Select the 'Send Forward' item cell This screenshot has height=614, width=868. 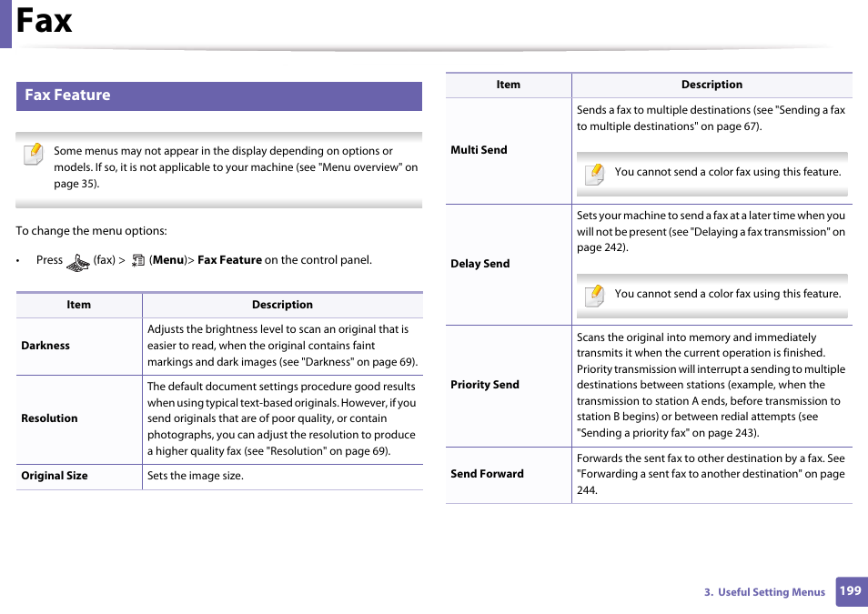click(509, 475)
